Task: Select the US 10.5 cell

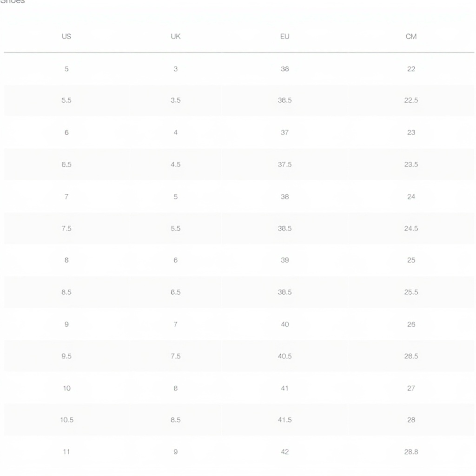Action: (66, 420)
